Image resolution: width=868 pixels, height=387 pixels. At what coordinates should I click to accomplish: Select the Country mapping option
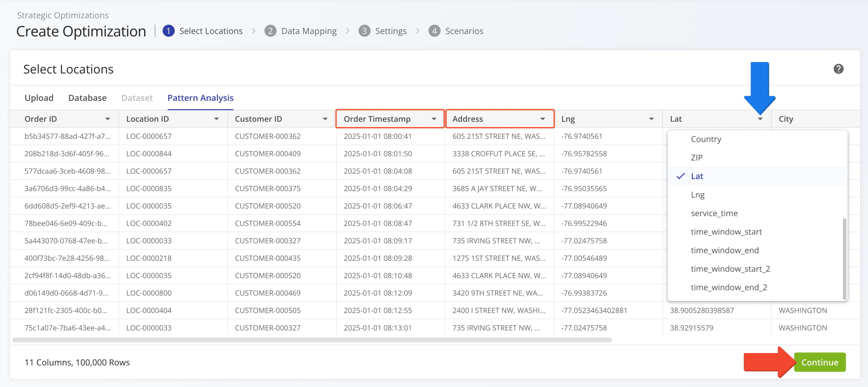point(706,139)
